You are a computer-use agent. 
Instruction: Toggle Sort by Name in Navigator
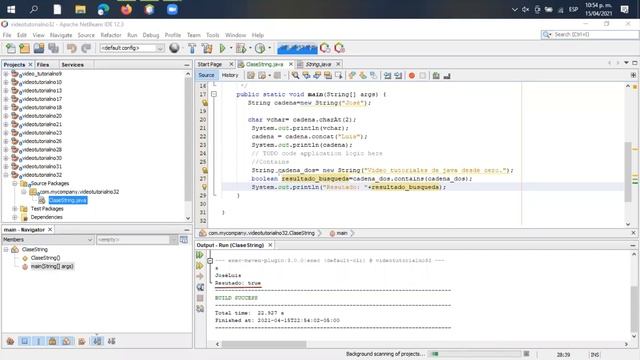97,341
